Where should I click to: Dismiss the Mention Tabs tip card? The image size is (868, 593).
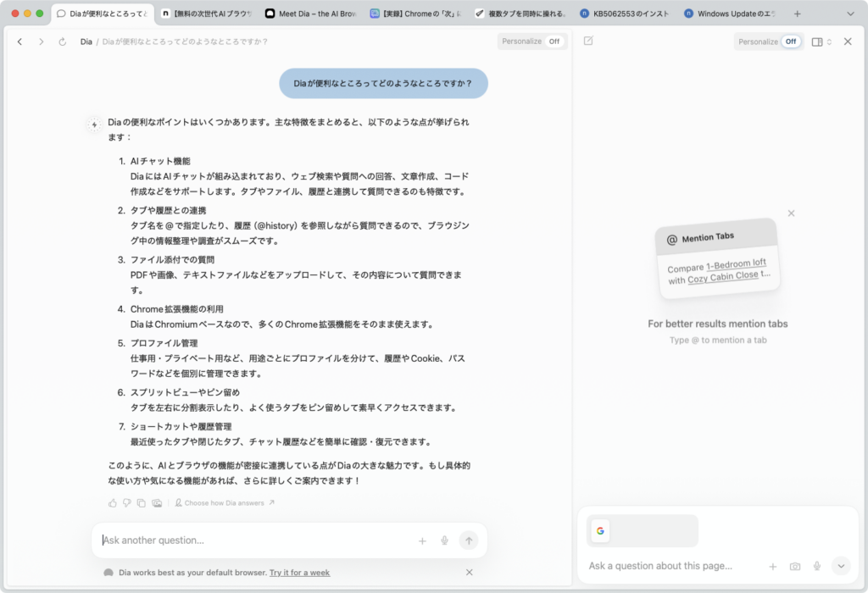[x=791, y=213]
